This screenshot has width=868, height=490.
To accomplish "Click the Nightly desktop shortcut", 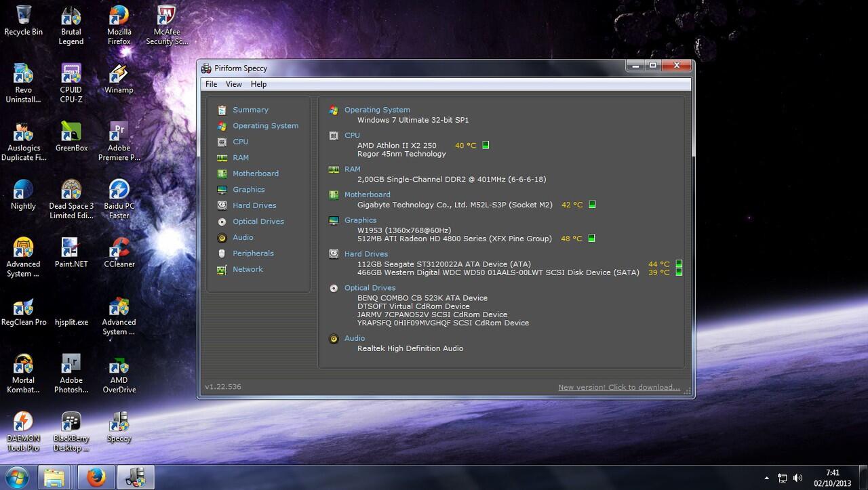I will 24,196.
